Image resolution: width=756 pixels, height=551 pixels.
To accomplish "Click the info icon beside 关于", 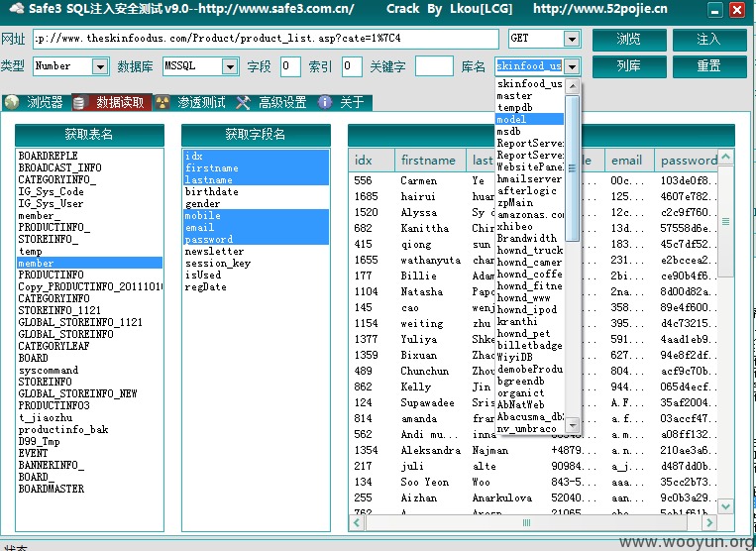I will coord(325,102).
